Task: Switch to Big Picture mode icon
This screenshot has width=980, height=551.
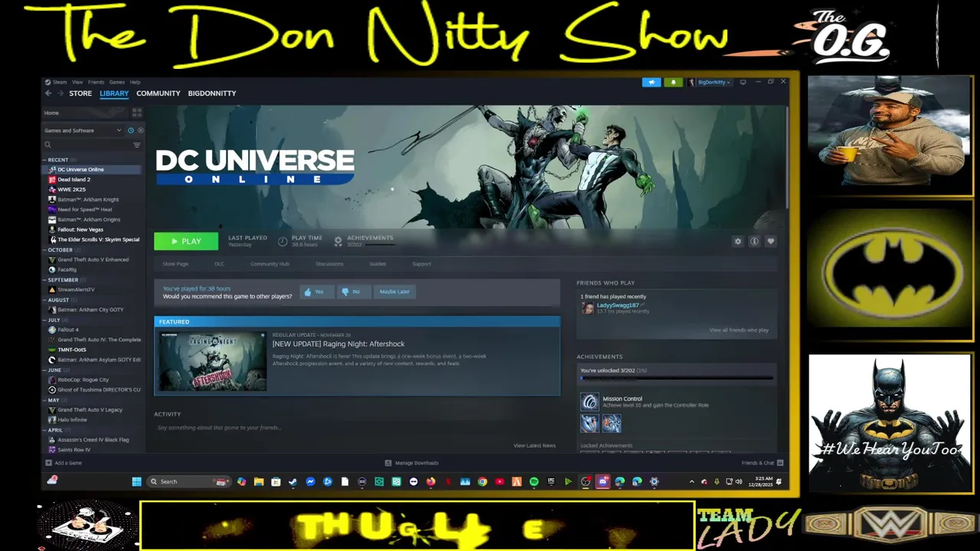Action: [x=743, y=82]
